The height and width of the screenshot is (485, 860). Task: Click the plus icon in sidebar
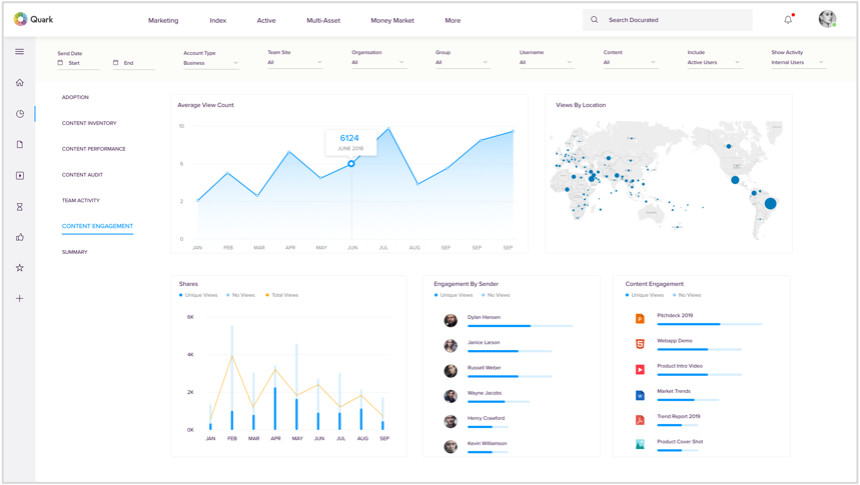(20, 298)
